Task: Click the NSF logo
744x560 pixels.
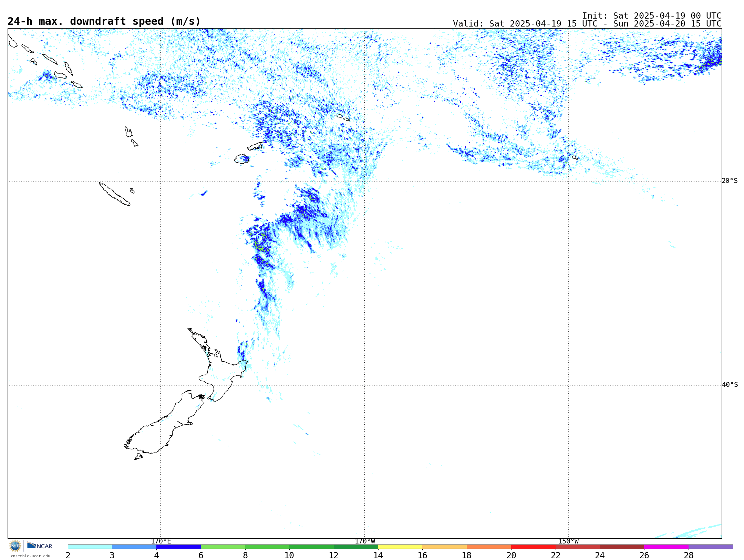Action: pos(15,546)
